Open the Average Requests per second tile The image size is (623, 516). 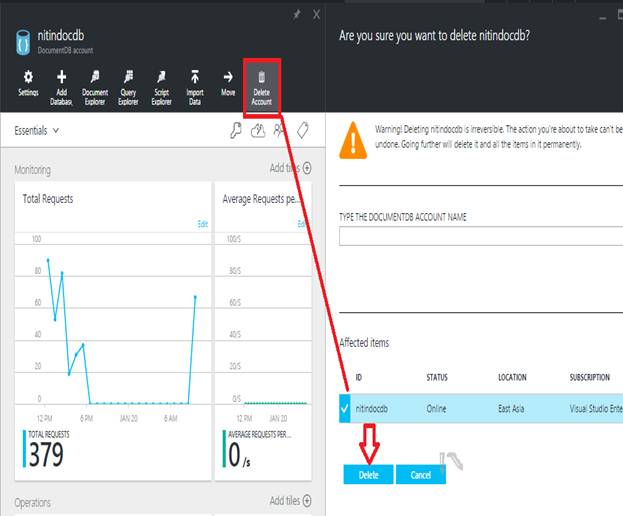coord(263,331)
